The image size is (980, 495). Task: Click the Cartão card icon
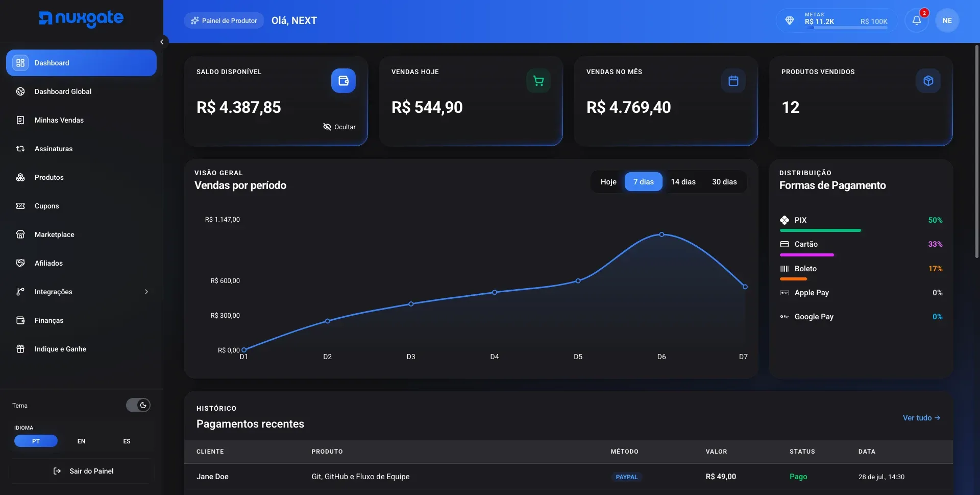pos(785,244)
